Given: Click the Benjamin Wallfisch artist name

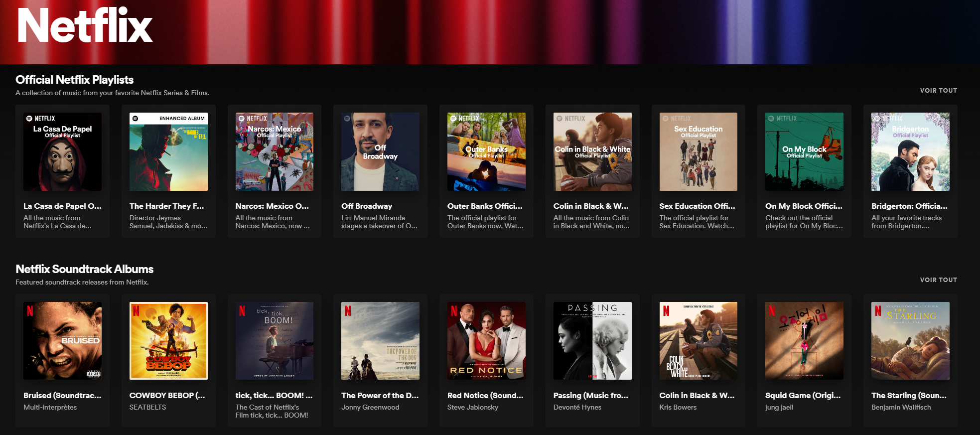Looking at the screenshot, I should [x=901, y=408].
